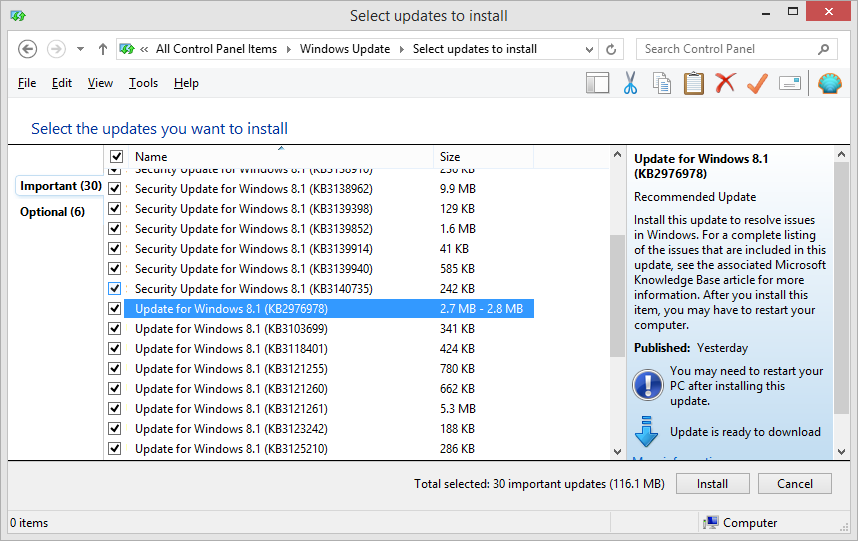Select Update for Windows 8.1 (KB3123242) row

[x=329, y=429]
